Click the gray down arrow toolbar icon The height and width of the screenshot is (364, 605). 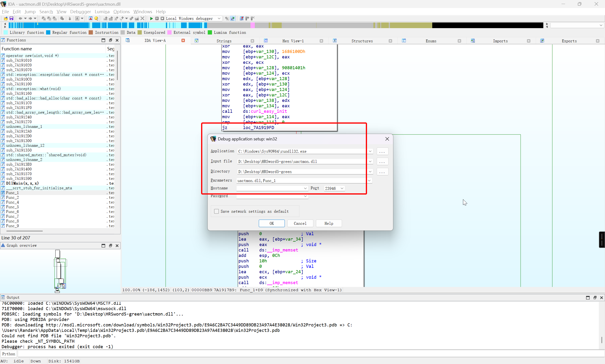coord(70,18)
